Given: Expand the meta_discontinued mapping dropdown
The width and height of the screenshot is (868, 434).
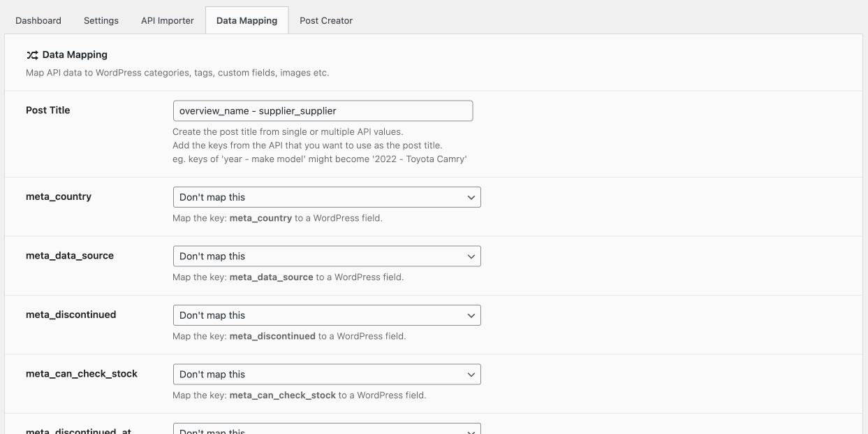Looking at the screenshot, I should click(x=327, y=315).
